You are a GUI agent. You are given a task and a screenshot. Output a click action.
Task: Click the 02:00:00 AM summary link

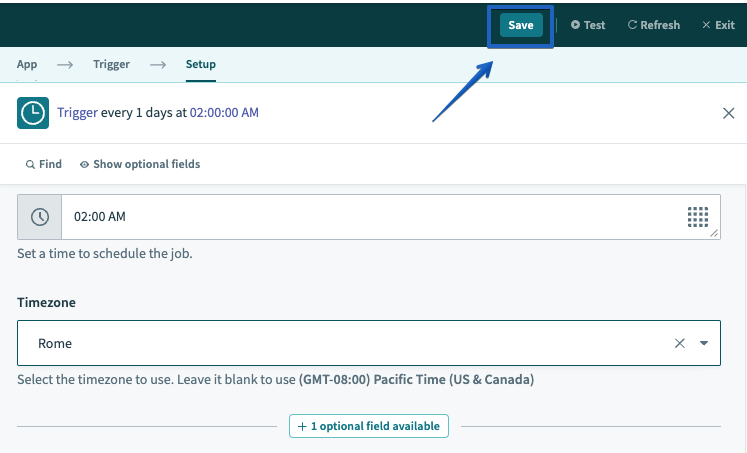click(x=224, y=113)
